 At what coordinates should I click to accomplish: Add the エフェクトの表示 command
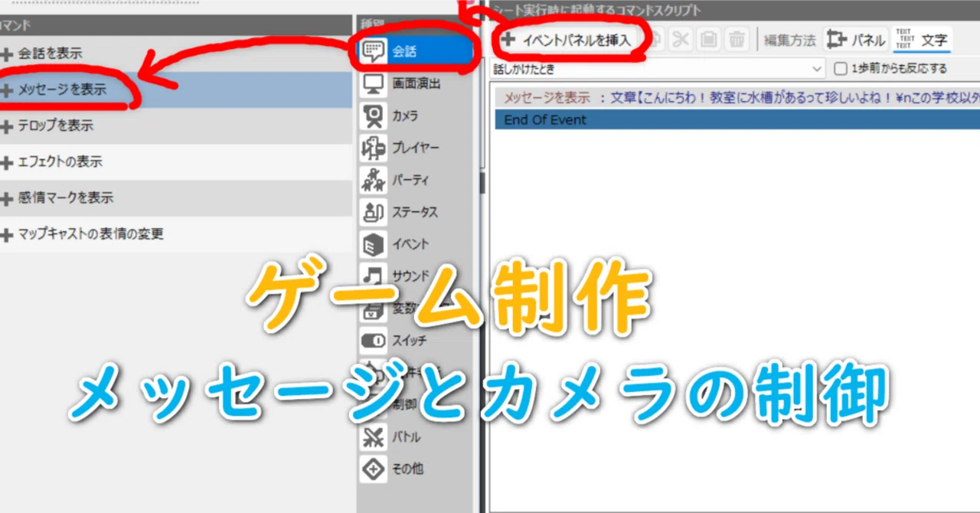click(x=176, y=162)
